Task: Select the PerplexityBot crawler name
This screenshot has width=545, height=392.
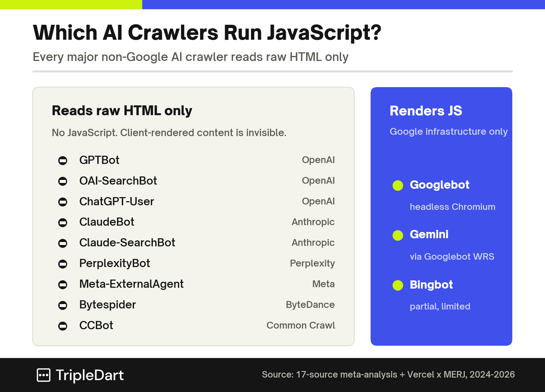Action: click(x=115, y=264)
